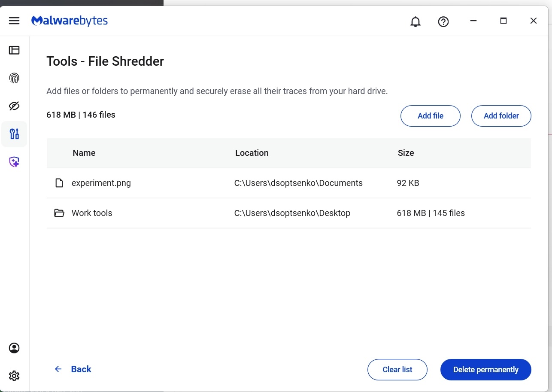Open the Account profile icon
The image size is (552, 392).
pyautogui.click(x=14, y=348)
